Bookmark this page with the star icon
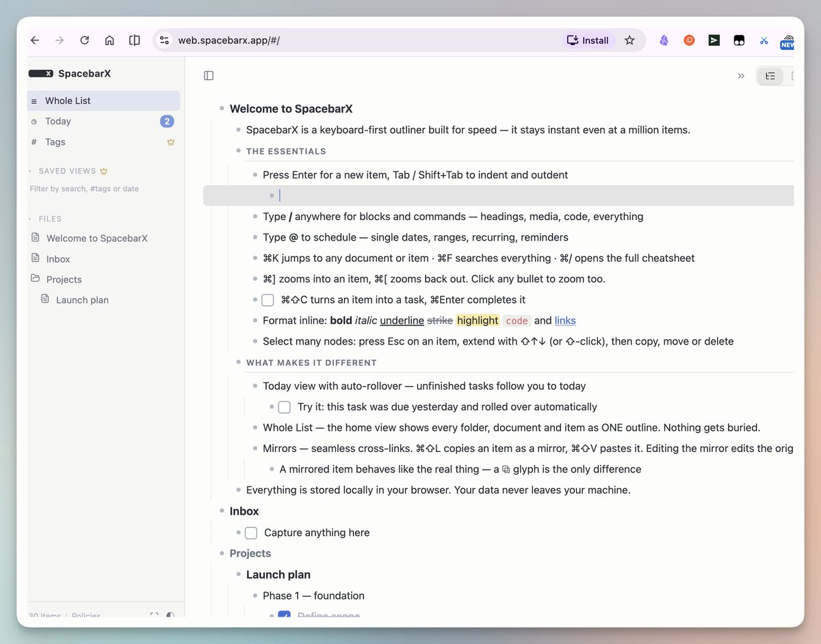The height and width of the screenshot is (644, 821). point(629,40)
